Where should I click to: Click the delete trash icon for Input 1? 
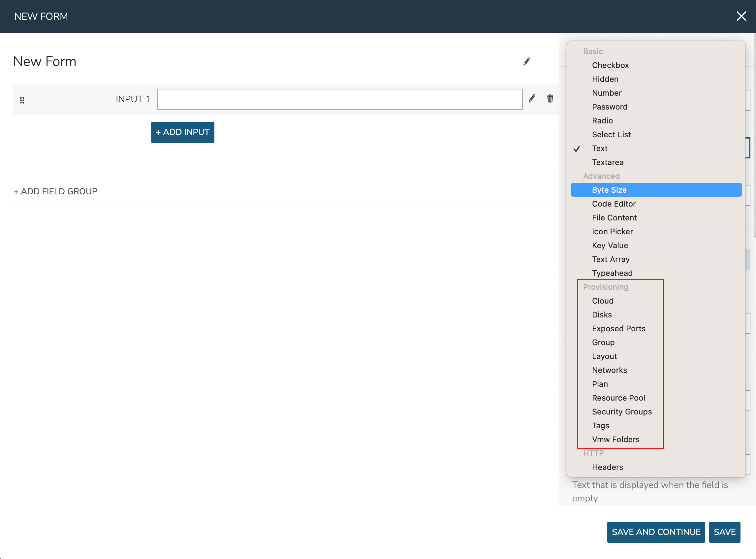(550, 99)
